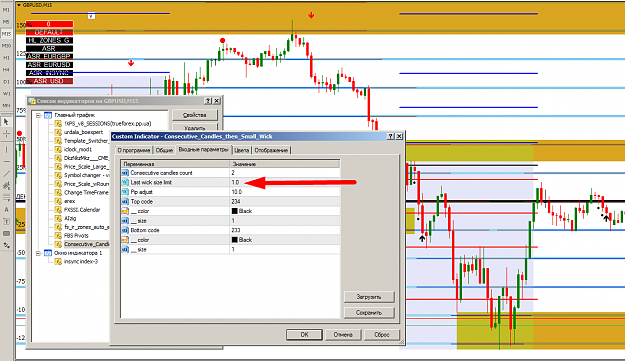Edit value of 'Consecutive candles count'
The height and width of the screenshot is (361, 625).
(285, 173)
